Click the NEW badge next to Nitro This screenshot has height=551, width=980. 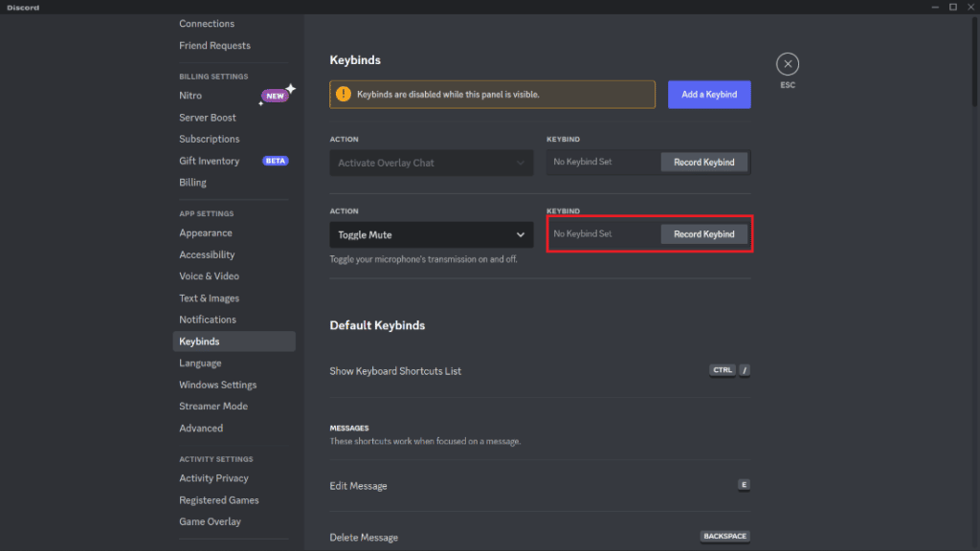[276, 95]
